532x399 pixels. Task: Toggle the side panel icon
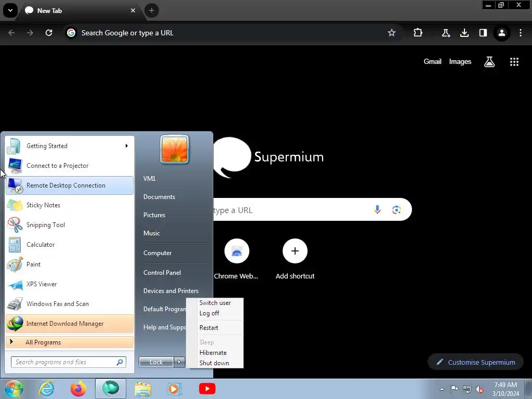click(483, 33)
